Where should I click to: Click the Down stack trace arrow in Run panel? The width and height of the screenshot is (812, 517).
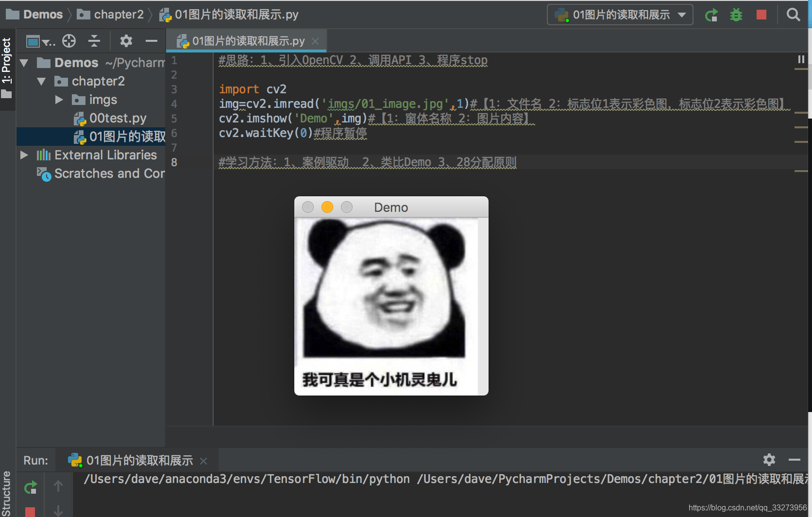point(58,510)
